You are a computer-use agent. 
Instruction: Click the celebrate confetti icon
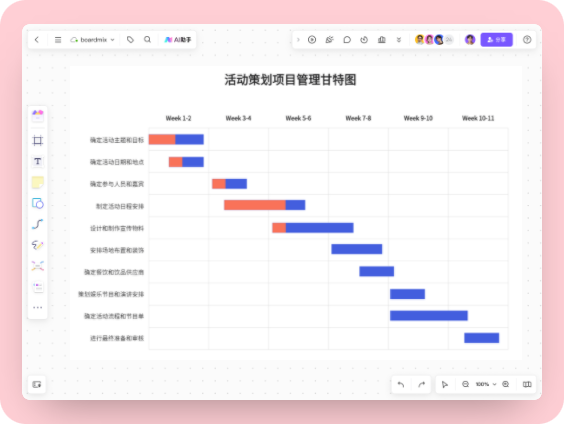click(329, 40)
